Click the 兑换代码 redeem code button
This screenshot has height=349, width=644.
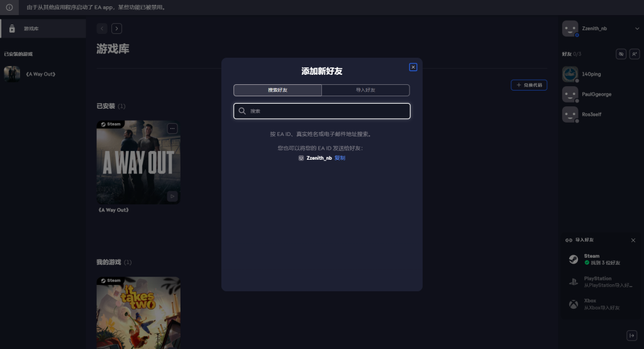click(x=528, y=85)
